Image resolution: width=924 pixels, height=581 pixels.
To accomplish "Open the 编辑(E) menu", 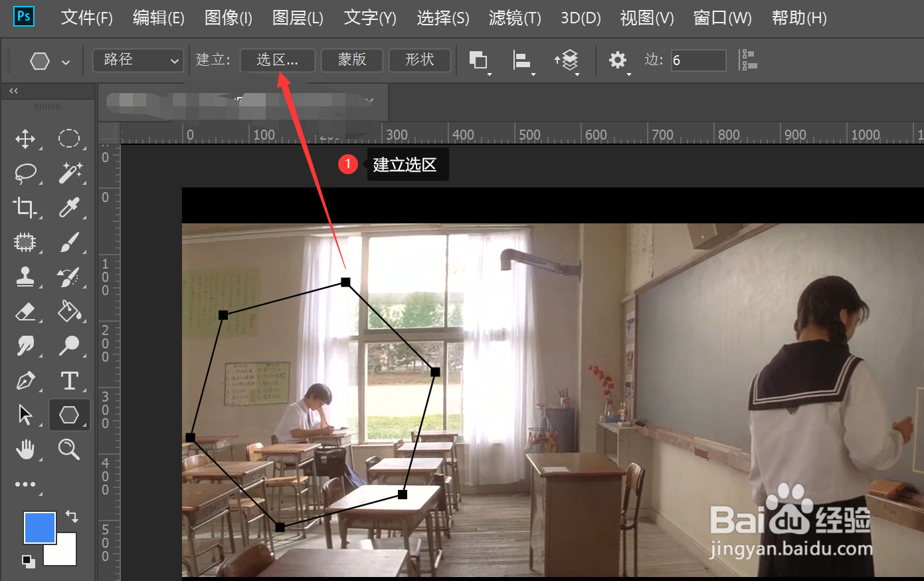I will point(159,18).
